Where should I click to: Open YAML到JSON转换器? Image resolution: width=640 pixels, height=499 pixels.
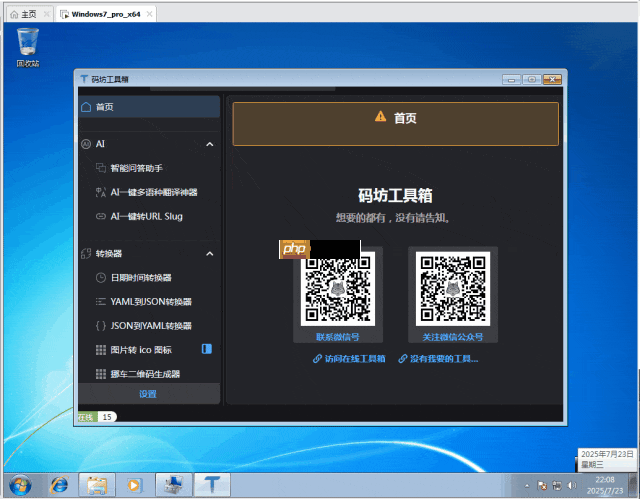click(151, 302)
